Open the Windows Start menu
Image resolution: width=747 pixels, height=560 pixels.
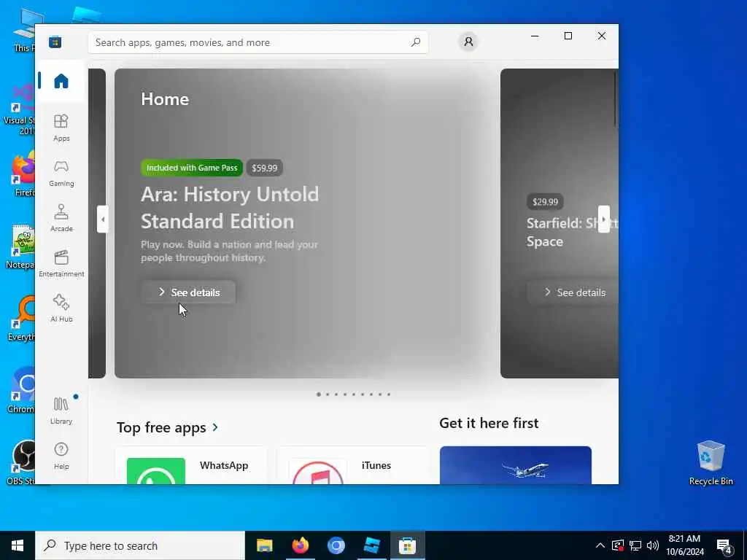click(x=18, y=545)
